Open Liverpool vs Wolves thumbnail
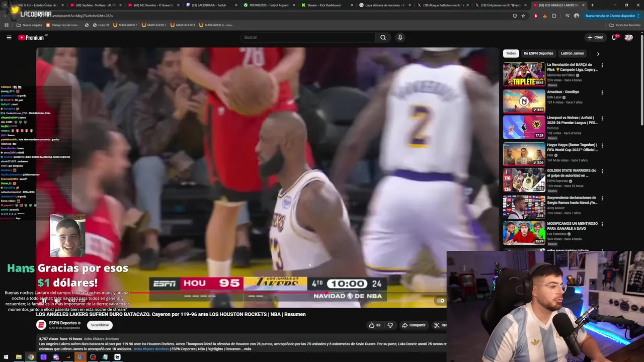This screenshot has width=644, height=362. click(x=524, y=127)
